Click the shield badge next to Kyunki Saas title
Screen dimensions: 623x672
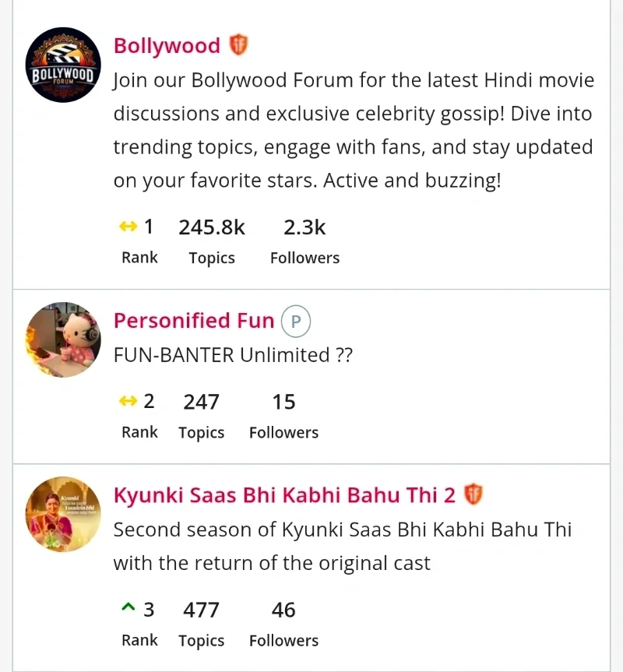pyautogui.click(x=473, y=494)
